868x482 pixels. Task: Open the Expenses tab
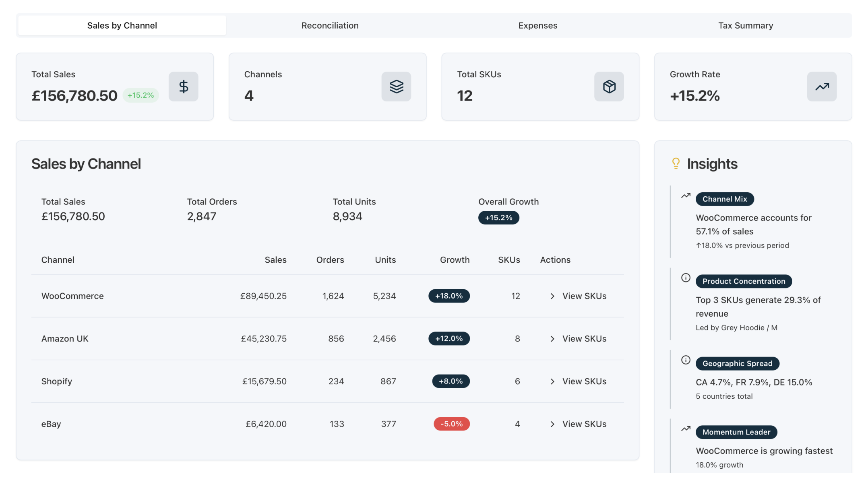[537, 25]
